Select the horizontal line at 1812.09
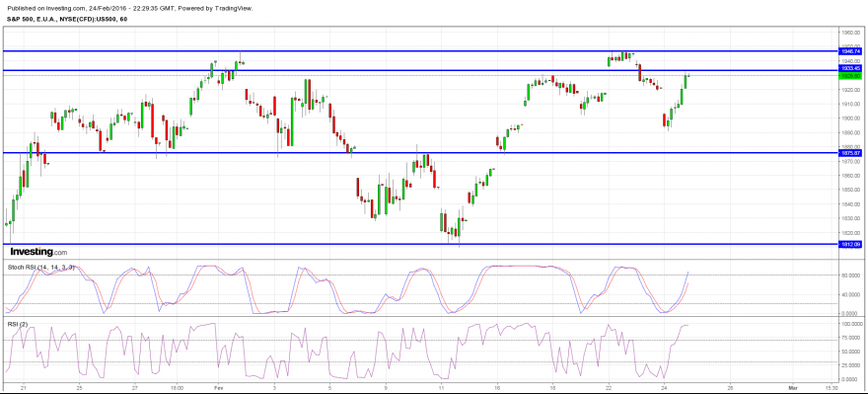Viewport: 868px width, 394px height. click(421, 244)
